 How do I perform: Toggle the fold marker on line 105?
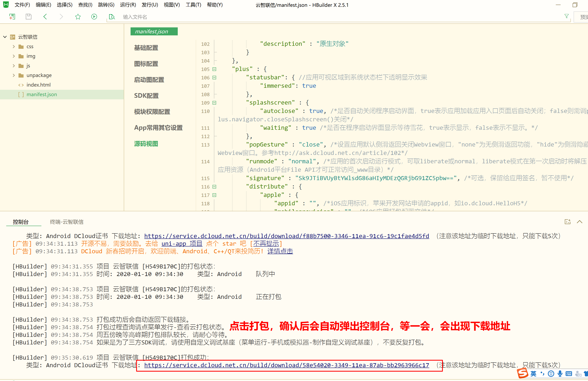point(215,69)
